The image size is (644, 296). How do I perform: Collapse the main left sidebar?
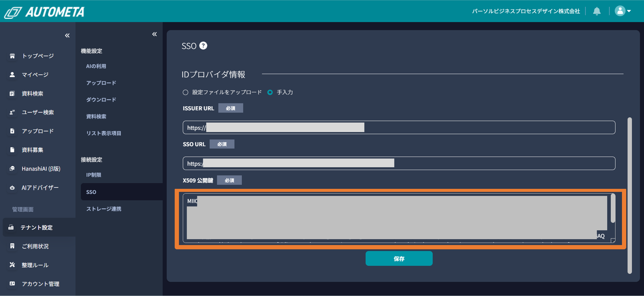pos(67,36)
